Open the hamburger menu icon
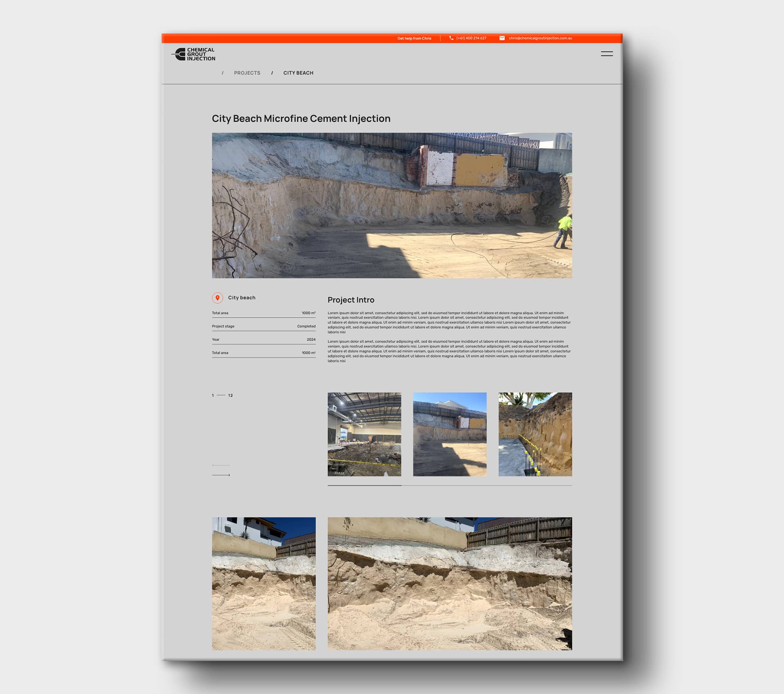Viewport: 784px width, 694px height. coord(606,53)
